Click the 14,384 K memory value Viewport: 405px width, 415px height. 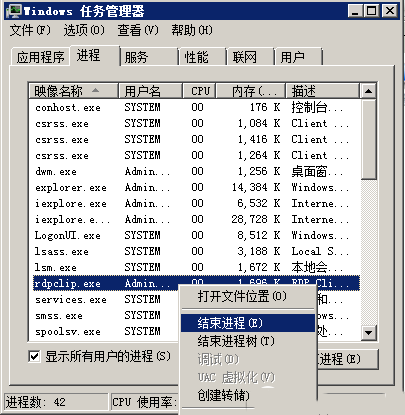coord(256,187)
